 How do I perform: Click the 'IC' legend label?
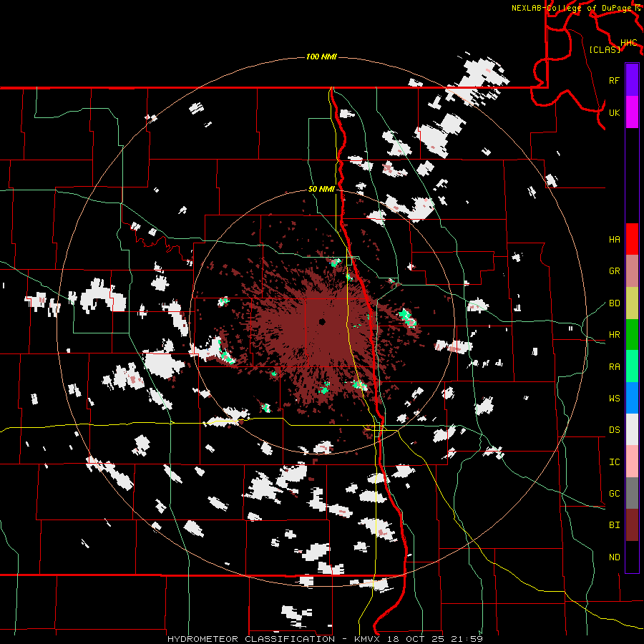pyautogui.click(x=614, y=462)
